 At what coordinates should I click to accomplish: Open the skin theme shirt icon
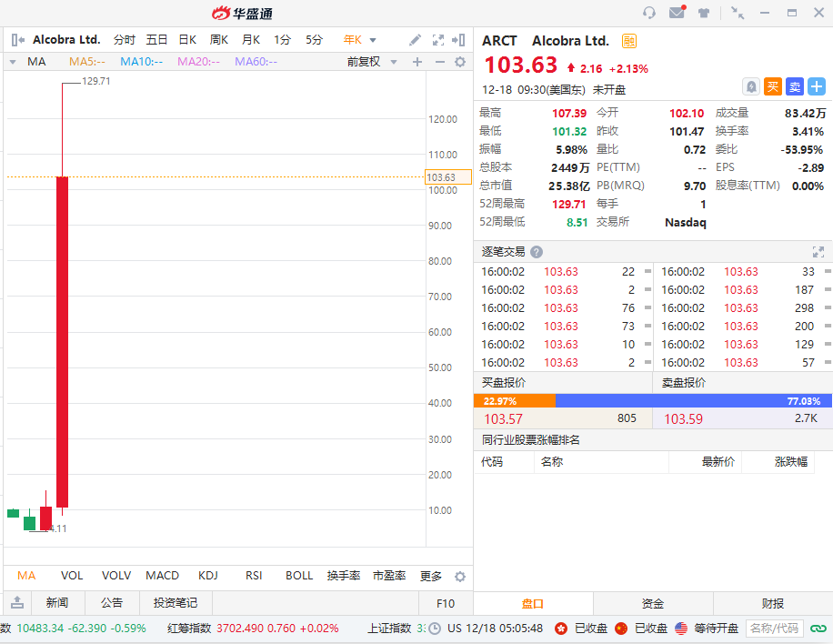704,13
